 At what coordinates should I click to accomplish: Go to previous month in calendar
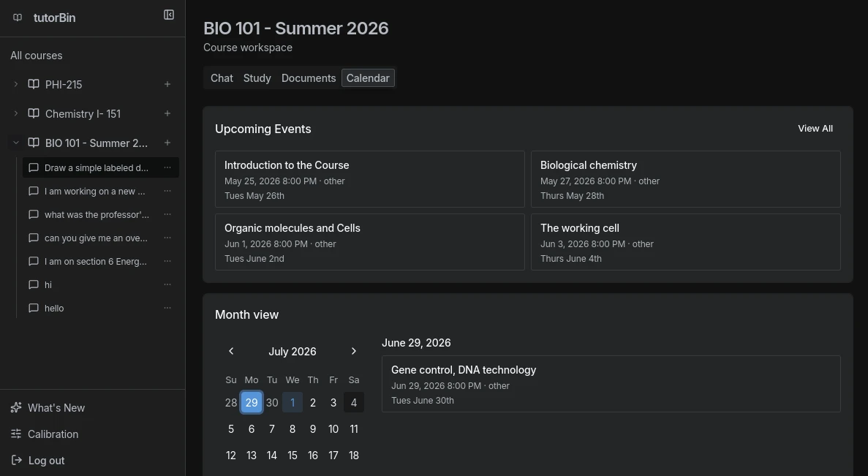(231, 351)
